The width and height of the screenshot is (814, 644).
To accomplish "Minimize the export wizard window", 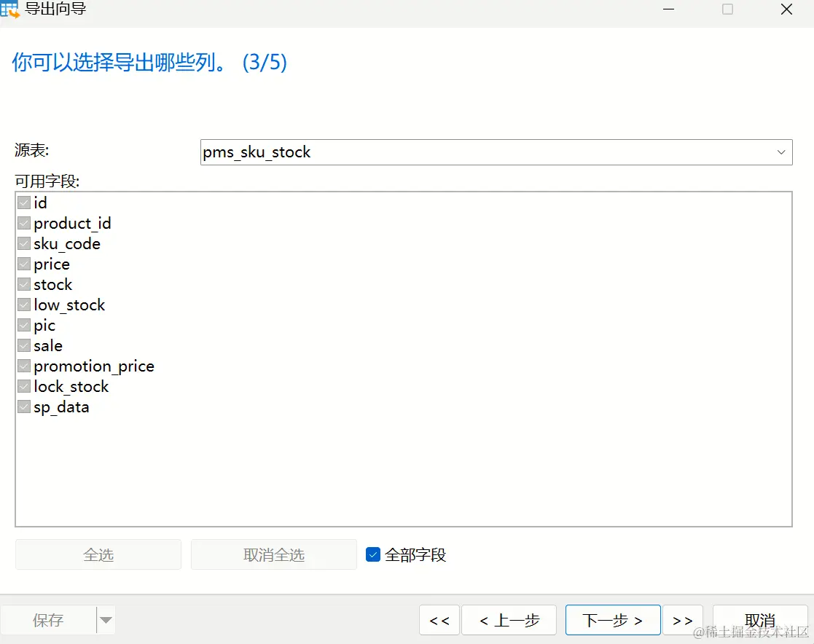I will point(669,9).
